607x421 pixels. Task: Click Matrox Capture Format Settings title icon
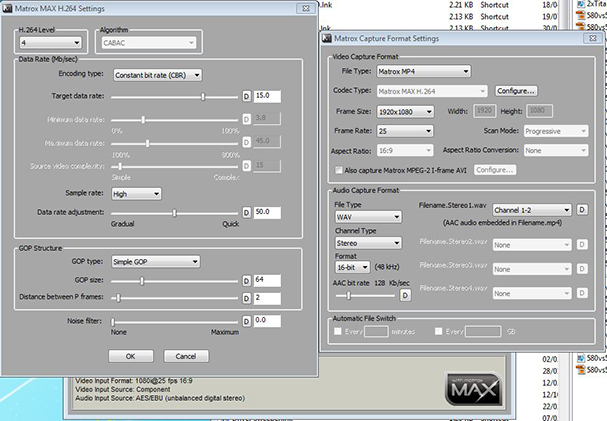tap(327, 38)
